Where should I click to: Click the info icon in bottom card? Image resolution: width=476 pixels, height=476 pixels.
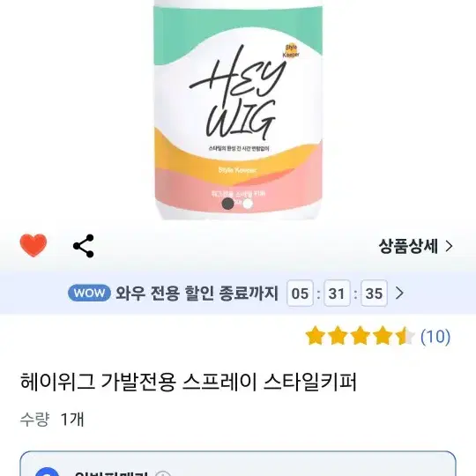pos(163,473)
